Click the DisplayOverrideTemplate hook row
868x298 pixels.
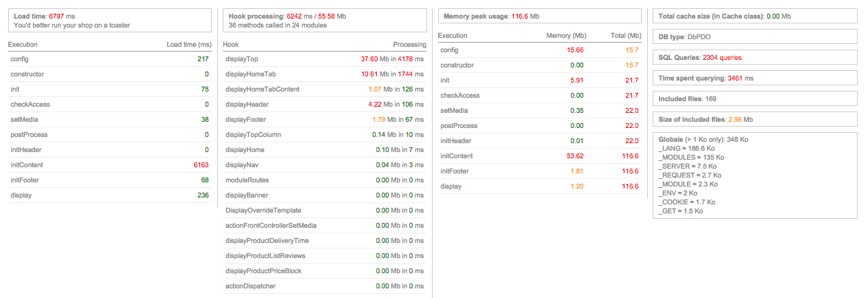pos(325,211)
